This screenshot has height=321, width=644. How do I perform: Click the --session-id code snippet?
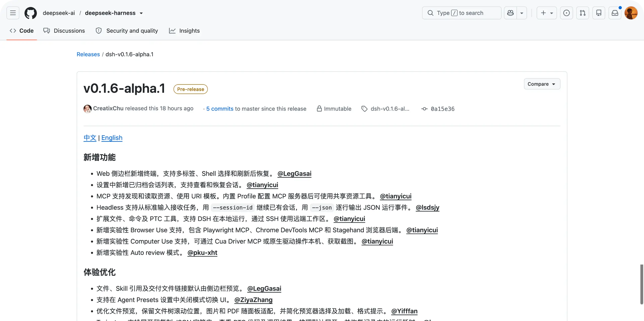[233, 208]
